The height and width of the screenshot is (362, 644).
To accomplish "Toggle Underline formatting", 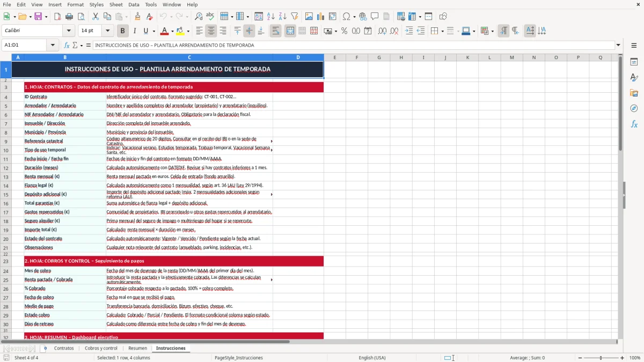I will pyautogui.click(x=145, y=31).
